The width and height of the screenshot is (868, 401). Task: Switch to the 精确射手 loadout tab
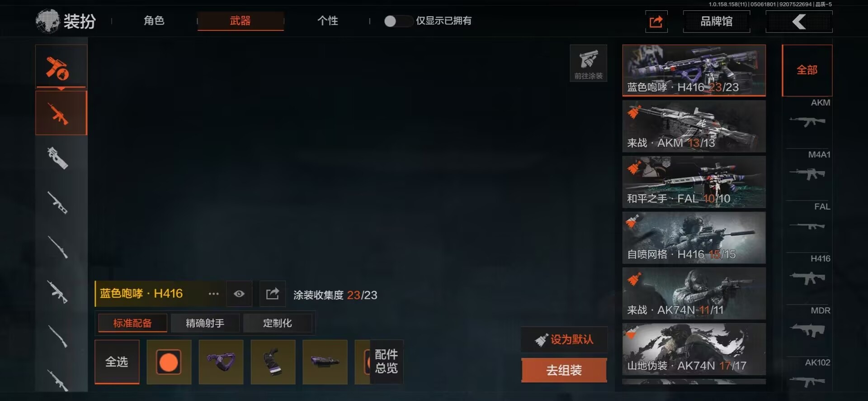(x=205, y=323)
